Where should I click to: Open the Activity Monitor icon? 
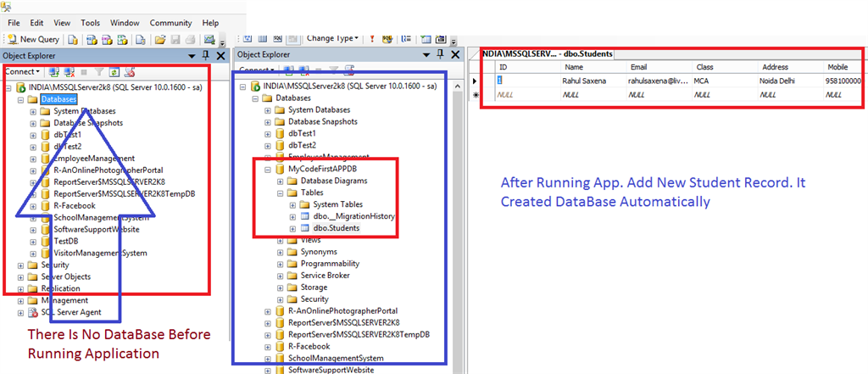pyautogui.click(x=209, y=39)
